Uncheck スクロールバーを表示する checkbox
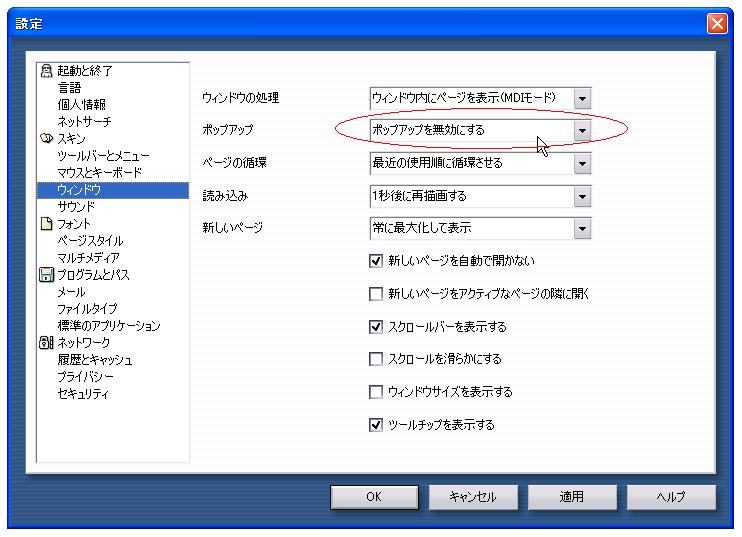The image size is (742, 537). tap(376, 326)
